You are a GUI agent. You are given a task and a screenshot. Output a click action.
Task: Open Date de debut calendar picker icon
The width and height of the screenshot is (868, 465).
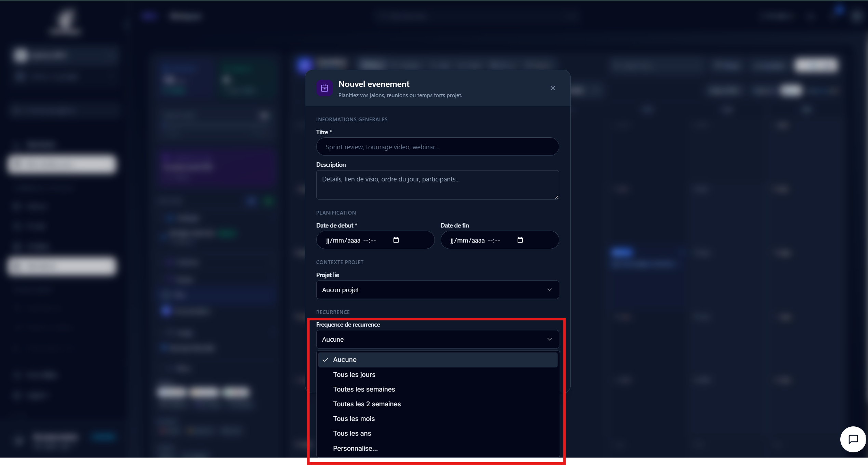pyautogui.click(x=396, y=240)
